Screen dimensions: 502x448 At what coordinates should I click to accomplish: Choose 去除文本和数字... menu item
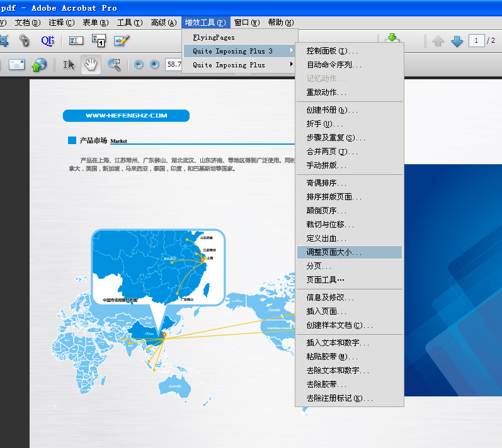pyautogui.click(x=350, y=371)
